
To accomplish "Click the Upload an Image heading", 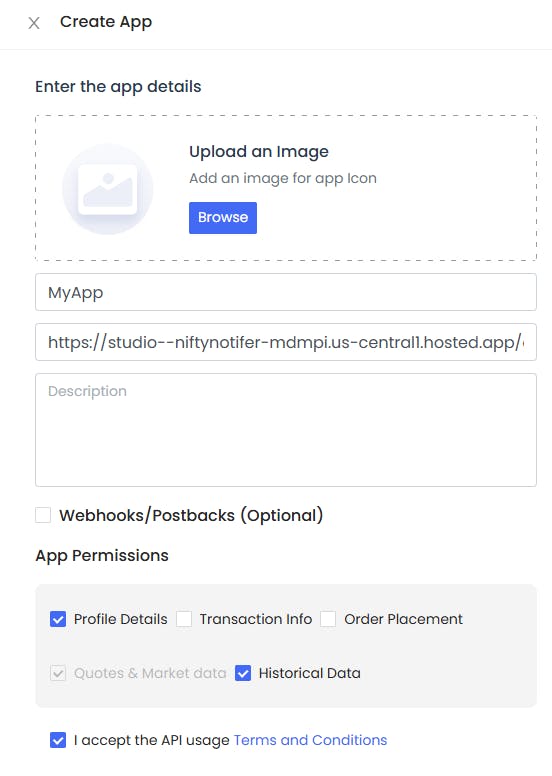I will pos(259,151).
